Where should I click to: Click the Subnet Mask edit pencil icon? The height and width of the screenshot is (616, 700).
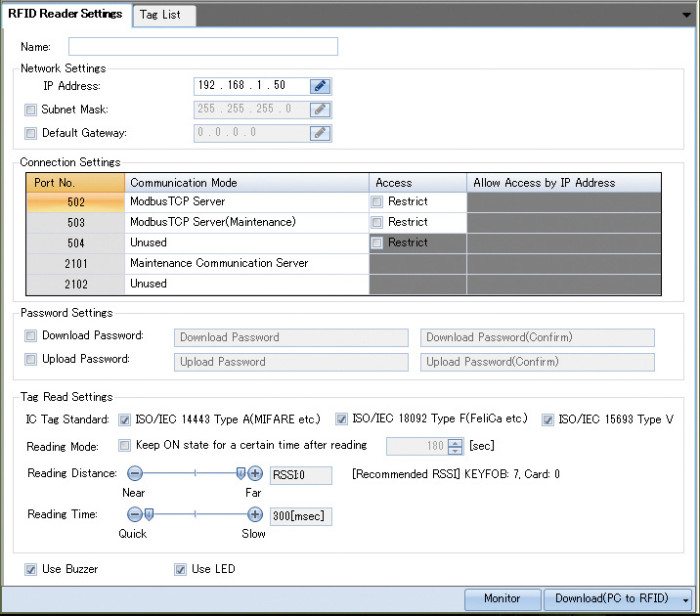[320, 110]
